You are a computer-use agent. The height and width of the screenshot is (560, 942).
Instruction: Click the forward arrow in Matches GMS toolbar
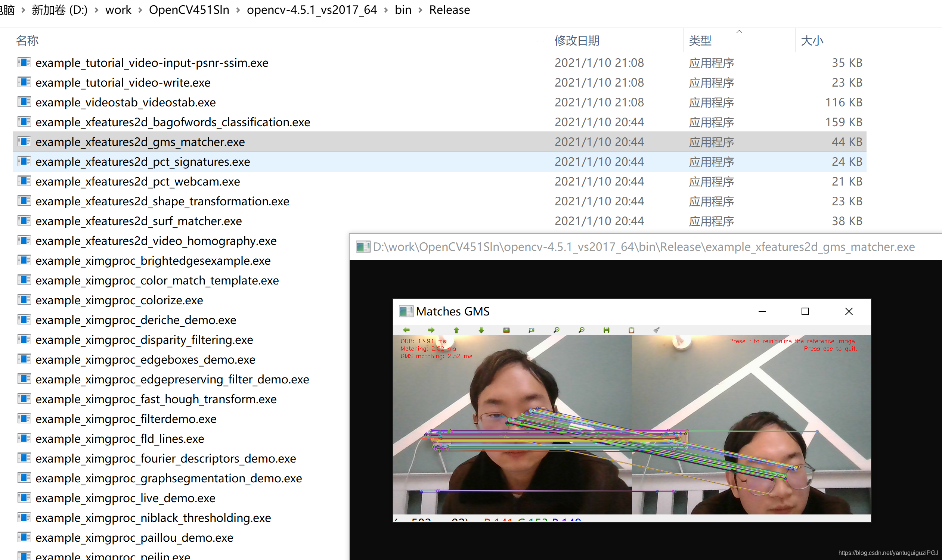point(431,330)
